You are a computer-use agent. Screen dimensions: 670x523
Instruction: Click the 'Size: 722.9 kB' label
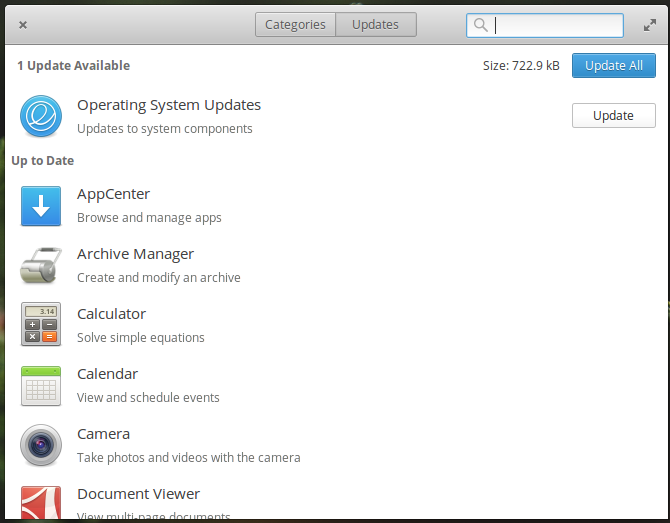pos(521,65)
